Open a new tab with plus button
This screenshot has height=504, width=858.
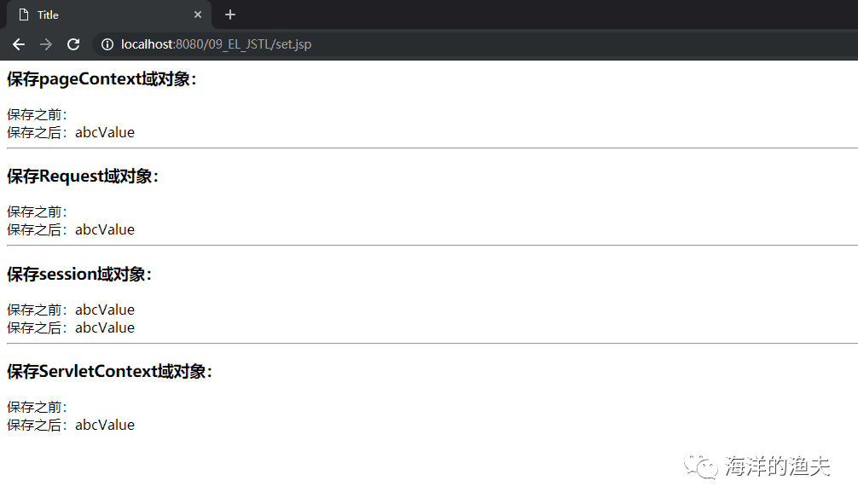pos(230,14)
